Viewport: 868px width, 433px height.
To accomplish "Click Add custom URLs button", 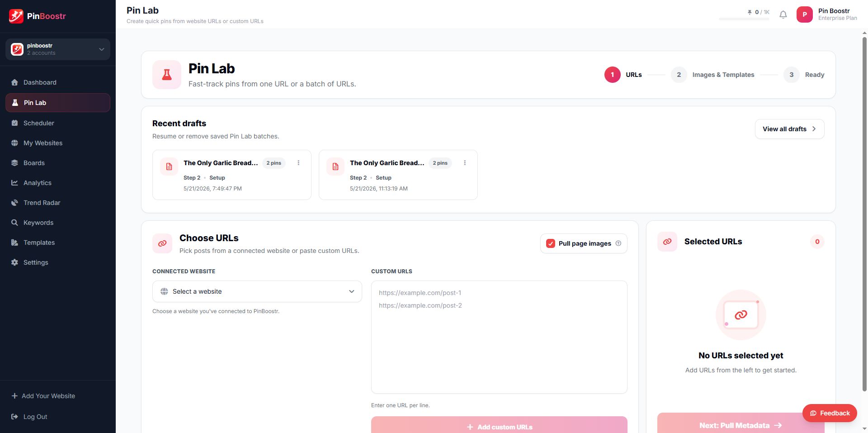I will (x=499, y=425).
